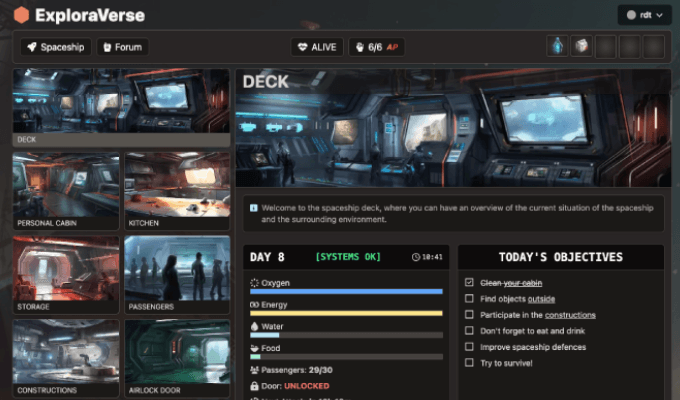Tick the Try to survive checkbox
Viewport: 680px width, 400px height.
point(470,363)
